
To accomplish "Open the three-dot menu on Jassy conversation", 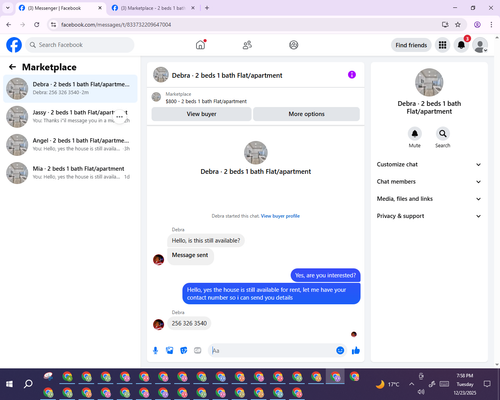I will pos(119,117).
